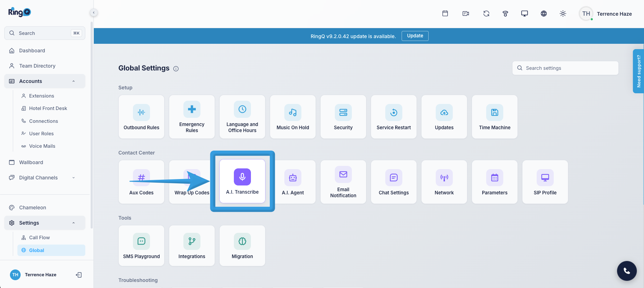Screen dimensions: 644x288
Task: Click the sidebar Search box
Action: (45, 33)
